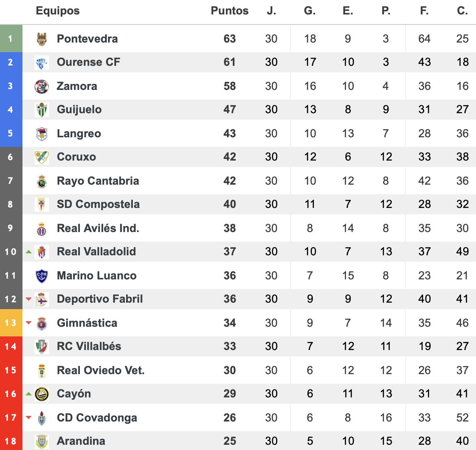This screenshot has width=476, height=450.
Task: Click the Marino Luanco crest
Action: (42, 276)
